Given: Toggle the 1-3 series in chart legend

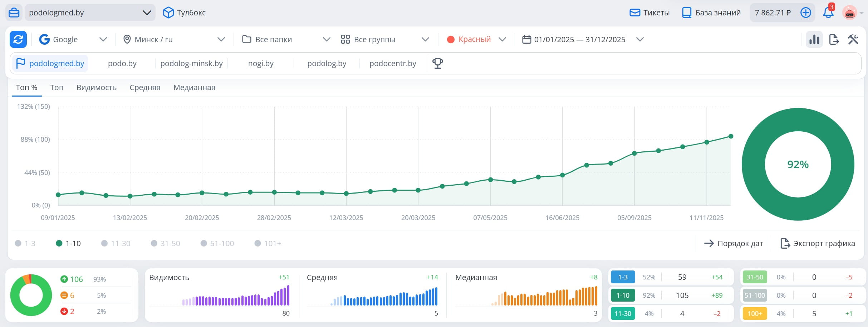Looking at the screenshot, I should click(25, 244).
